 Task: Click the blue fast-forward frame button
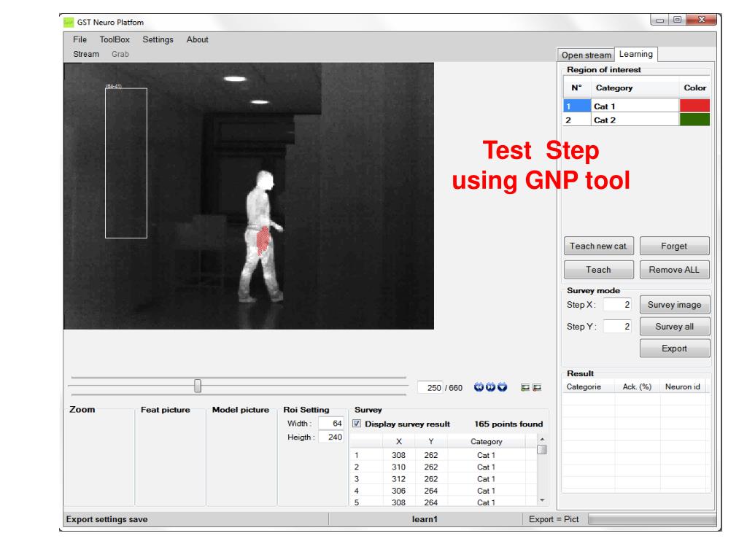tap(490, 387)
